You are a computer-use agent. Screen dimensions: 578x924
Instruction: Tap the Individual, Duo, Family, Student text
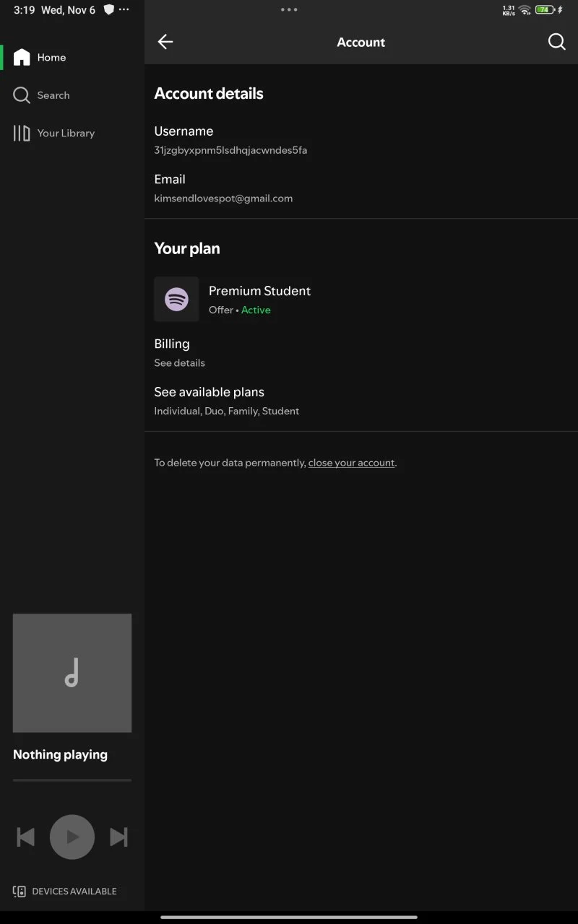click(x=227, y=411)
